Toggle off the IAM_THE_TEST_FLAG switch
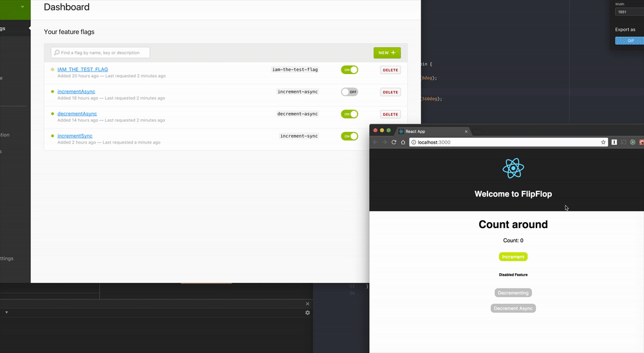Screen dimensions: 644x353 tap(349, 70)
